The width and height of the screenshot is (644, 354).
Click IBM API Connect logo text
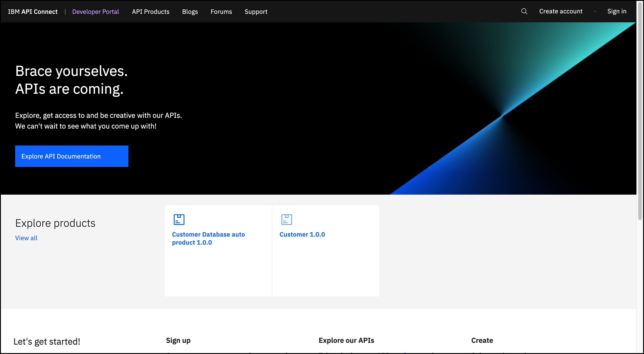point(33,12)
